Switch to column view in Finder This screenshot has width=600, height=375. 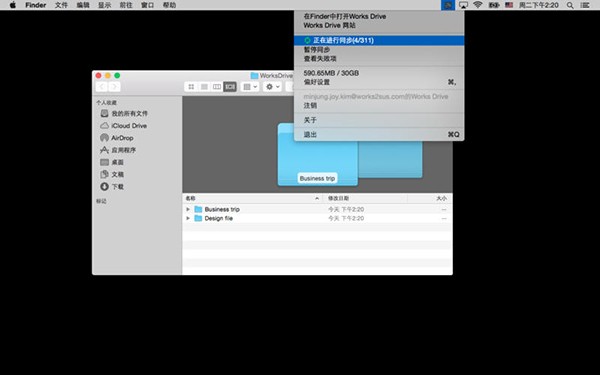click(x=217, y=87)
